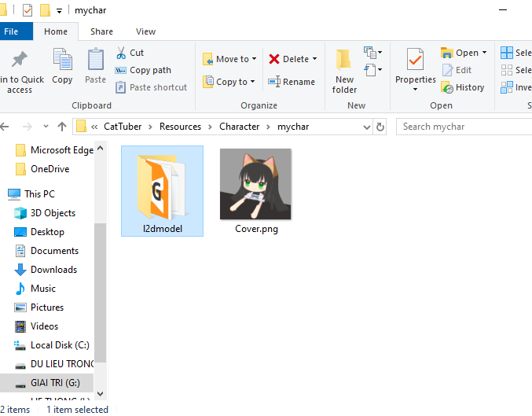The width and height of the screenshot is (532, 416).
Task: Open Local Disk (C:) drive
Action: tap(52, 345)
